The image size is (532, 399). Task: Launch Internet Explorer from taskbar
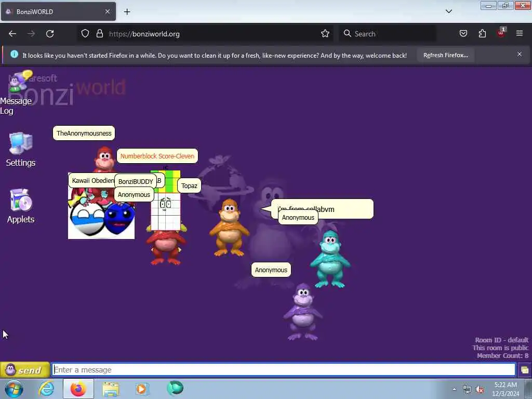coord(46,389)
